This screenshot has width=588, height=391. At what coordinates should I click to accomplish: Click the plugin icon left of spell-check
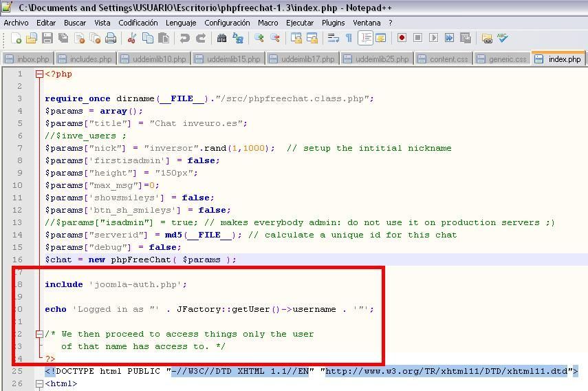tap(487, 38)
